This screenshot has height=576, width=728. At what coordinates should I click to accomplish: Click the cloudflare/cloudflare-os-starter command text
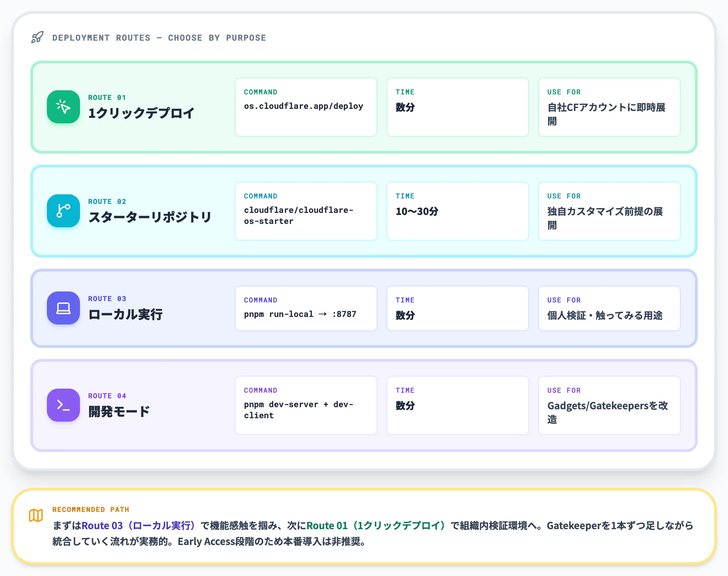click(299, 216)
